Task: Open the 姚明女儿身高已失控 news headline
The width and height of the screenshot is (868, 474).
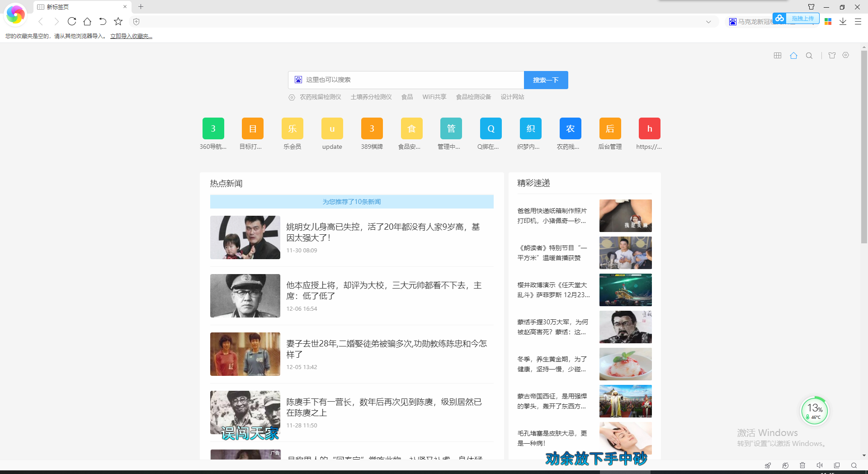Action: pos(383,232)
